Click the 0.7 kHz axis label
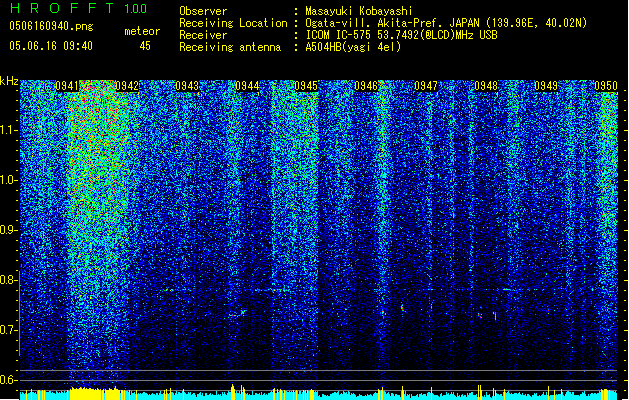The height and width of the screenshot is (400, 629). [8, 330]
